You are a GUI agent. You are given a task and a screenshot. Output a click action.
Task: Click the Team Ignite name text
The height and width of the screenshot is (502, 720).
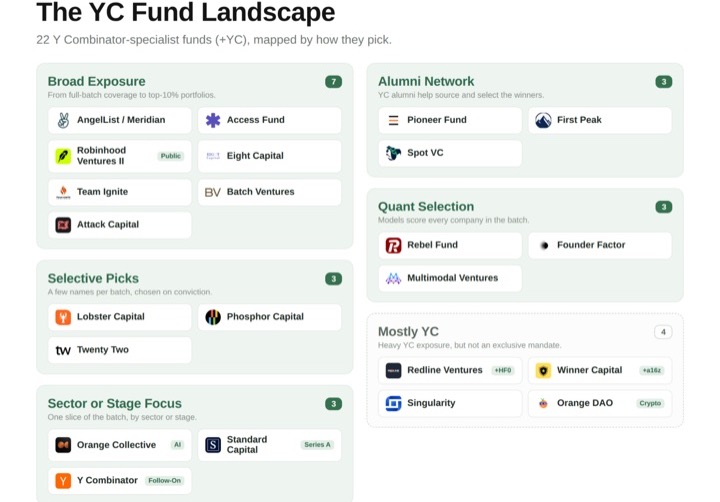[x=102, y=192]
